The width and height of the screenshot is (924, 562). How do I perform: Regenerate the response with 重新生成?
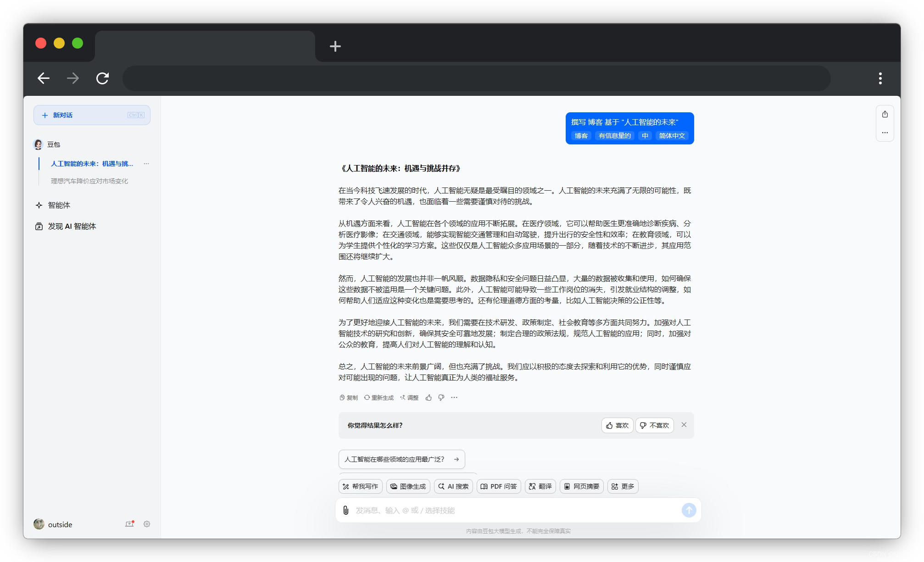(x=379, y=397)
